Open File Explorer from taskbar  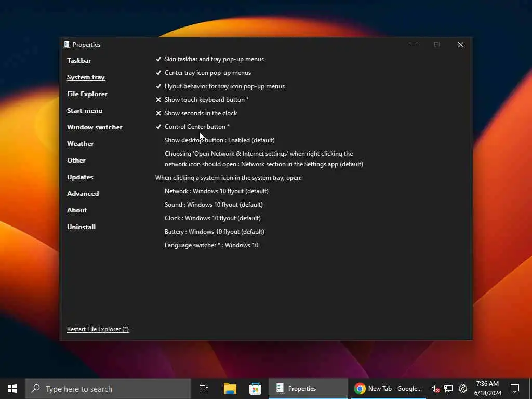[x=230, y=389]
